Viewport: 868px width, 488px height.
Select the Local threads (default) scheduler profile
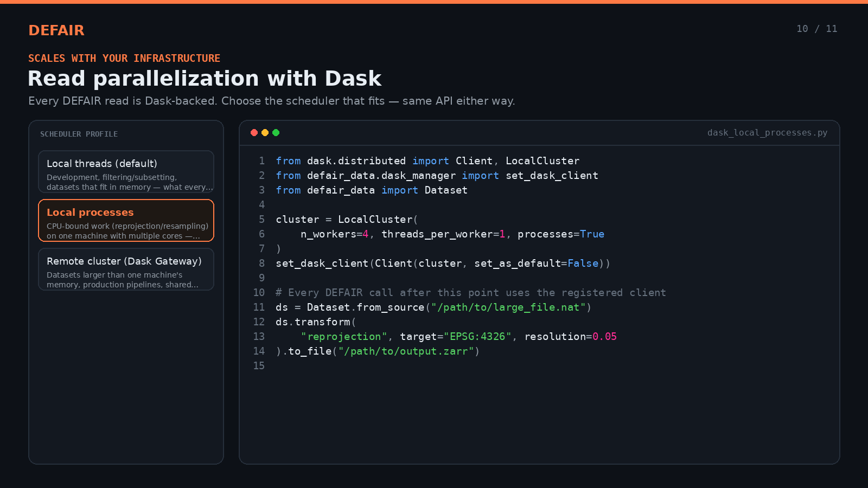[126, 172]
